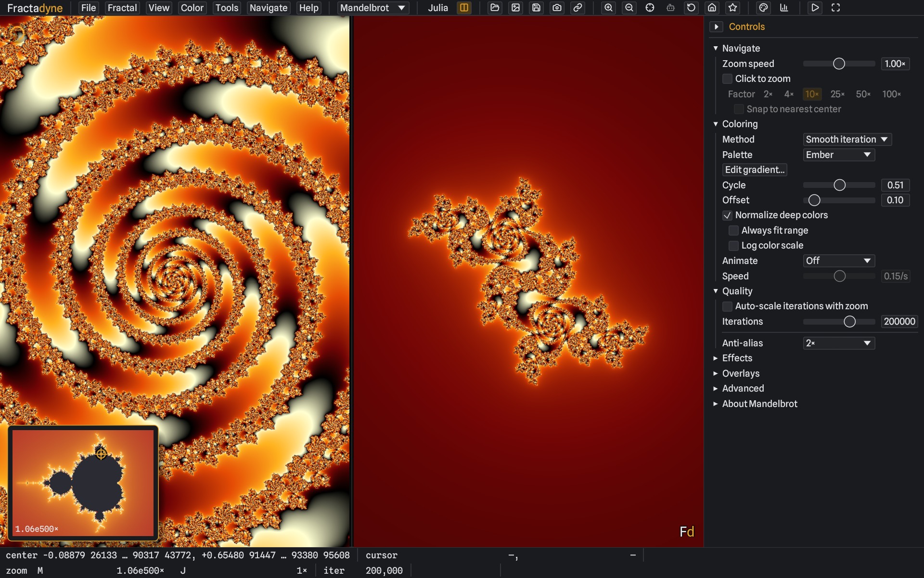
Task: Open the Fractal menu
Action: (x=122, y=8)
